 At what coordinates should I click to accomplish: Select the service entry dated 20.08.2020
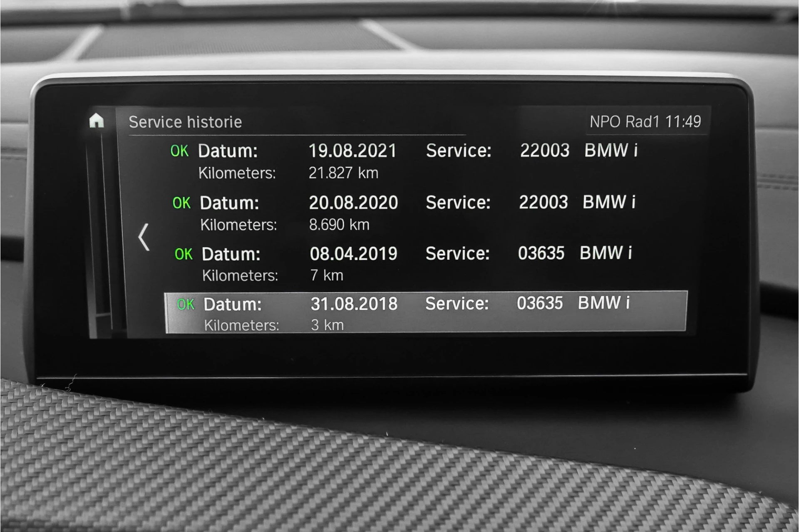354,203
